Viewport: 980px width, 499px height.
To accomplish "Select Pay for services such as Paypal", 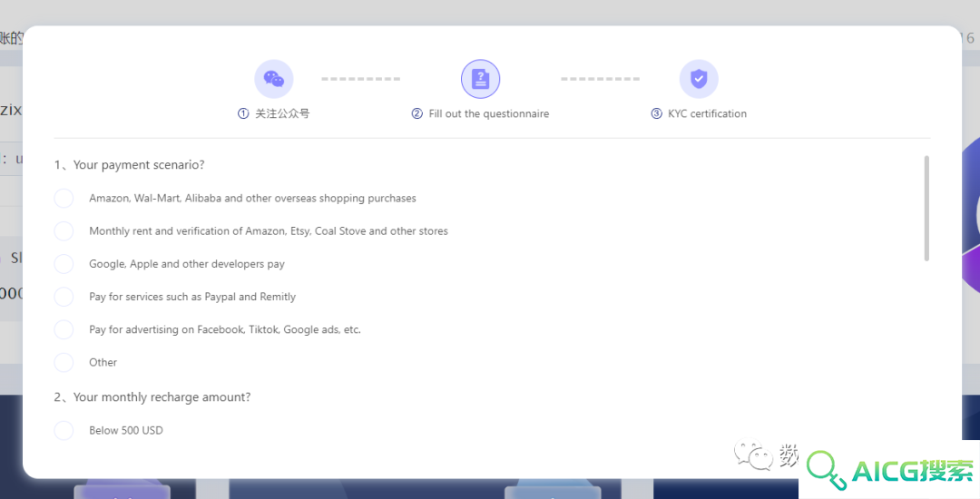I will [64, 297].
